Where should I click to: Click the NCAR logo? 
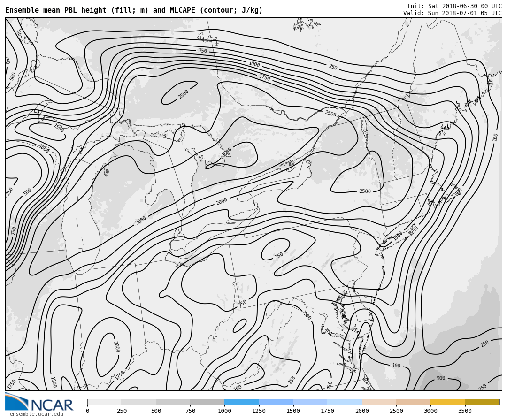[39, 402]
